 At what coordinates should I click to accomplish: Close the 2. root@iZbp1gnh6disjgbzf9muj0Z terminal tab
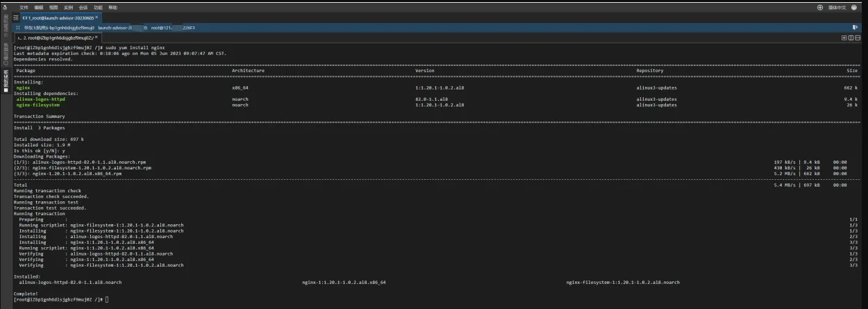[96, 37]
